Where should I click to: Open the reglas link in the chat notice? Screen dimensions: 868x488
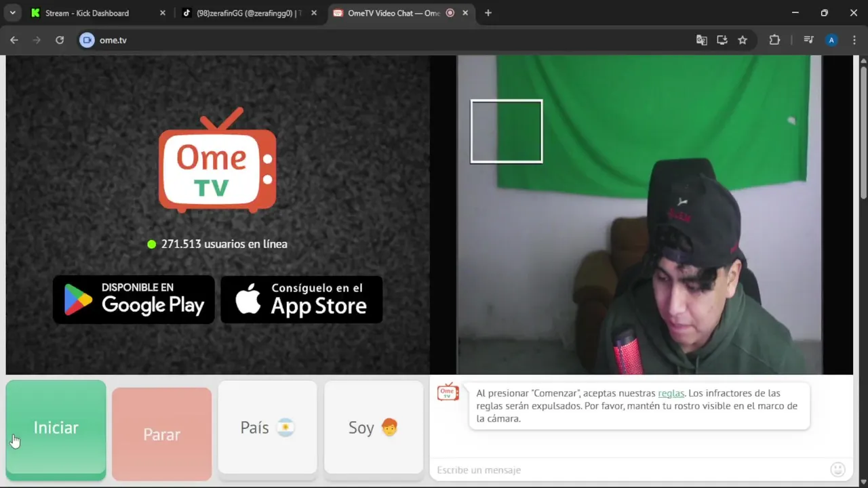[671, 393]
